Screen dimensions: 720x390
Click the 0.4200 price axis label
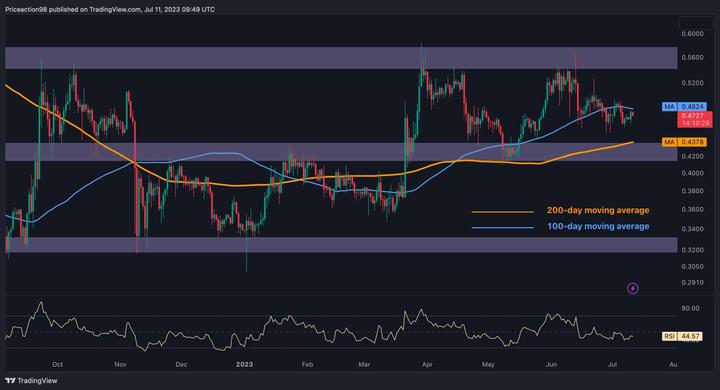point(692,157)
